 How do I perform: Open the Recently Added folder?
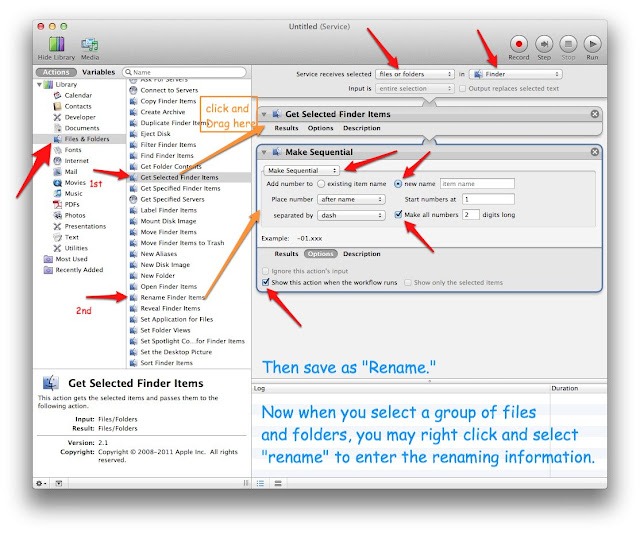point(79,270)
